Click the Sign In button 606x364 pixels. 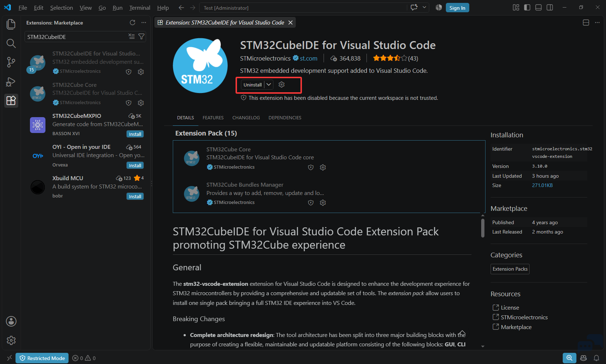tap(457, 8)
